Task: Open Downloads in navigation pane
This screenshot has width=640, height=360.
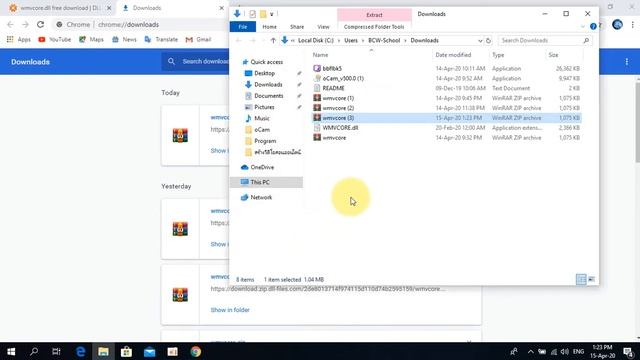Action: click(x=268, y=84)
